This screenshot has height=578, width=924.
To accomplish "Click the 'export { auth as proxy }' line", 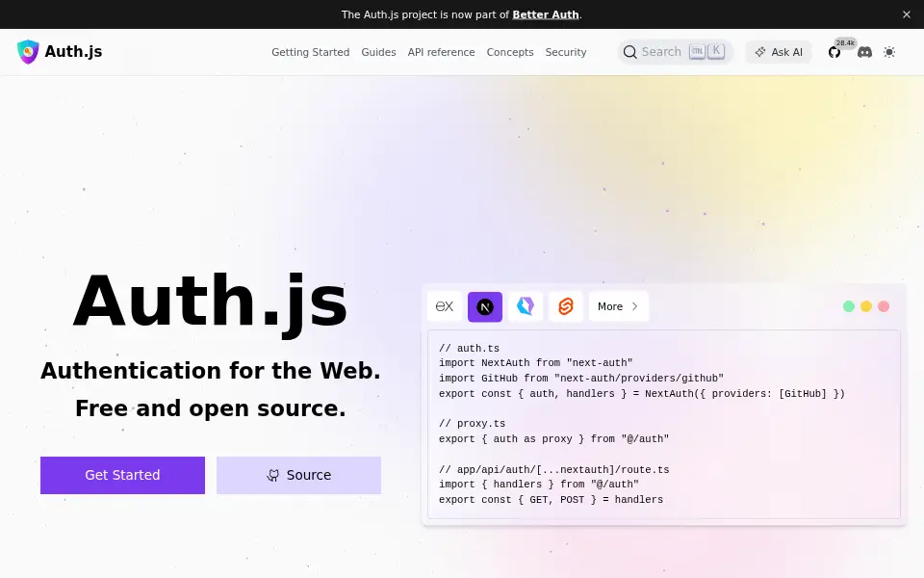I will pyautogui.click(x=554, y=439).
